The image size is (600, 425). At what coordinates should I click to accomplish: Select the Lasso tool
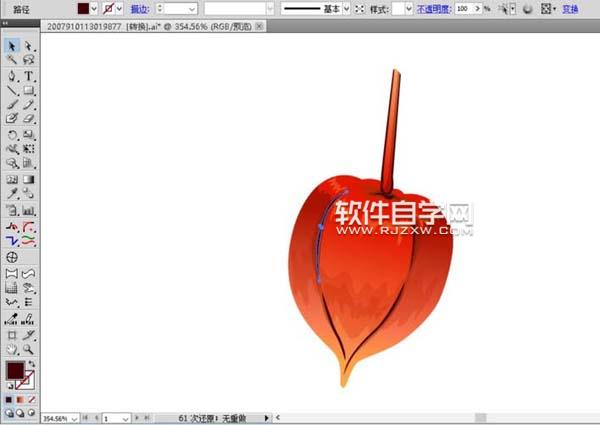coord(28,60)
